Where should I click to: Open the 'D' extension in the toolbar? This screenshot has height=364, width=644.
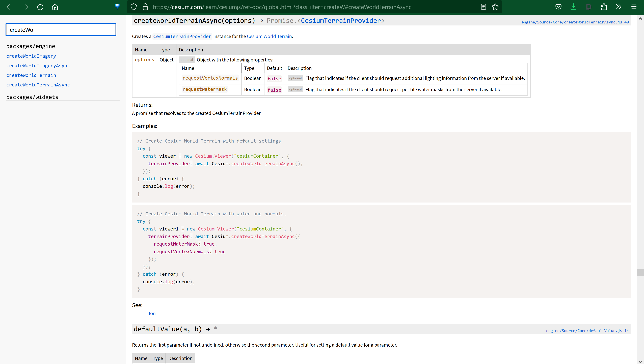(x=589, y=7)
